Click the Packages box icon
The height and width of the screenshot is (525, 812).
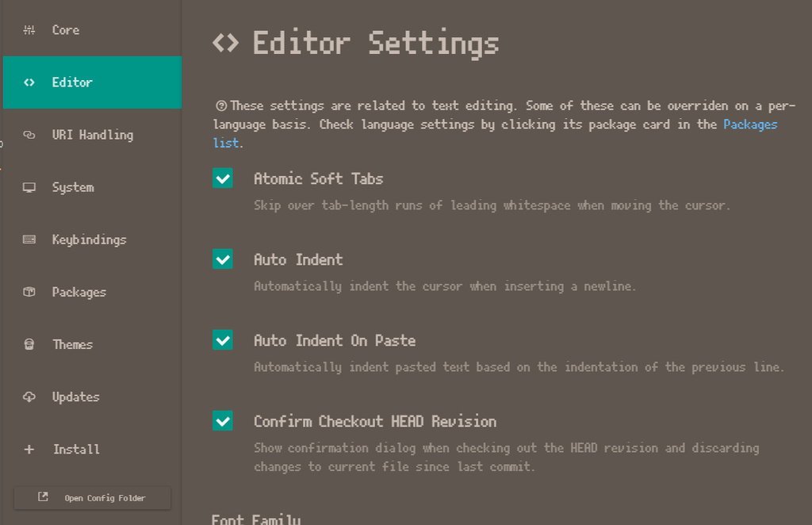point(29,292)
